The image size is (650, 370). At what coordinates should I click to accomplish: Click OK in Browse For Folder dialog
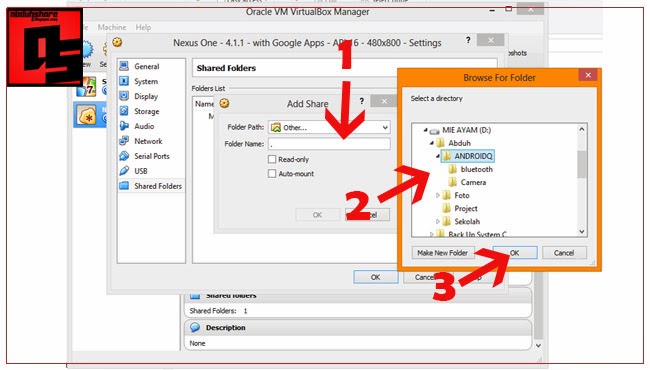pos(515,253)
